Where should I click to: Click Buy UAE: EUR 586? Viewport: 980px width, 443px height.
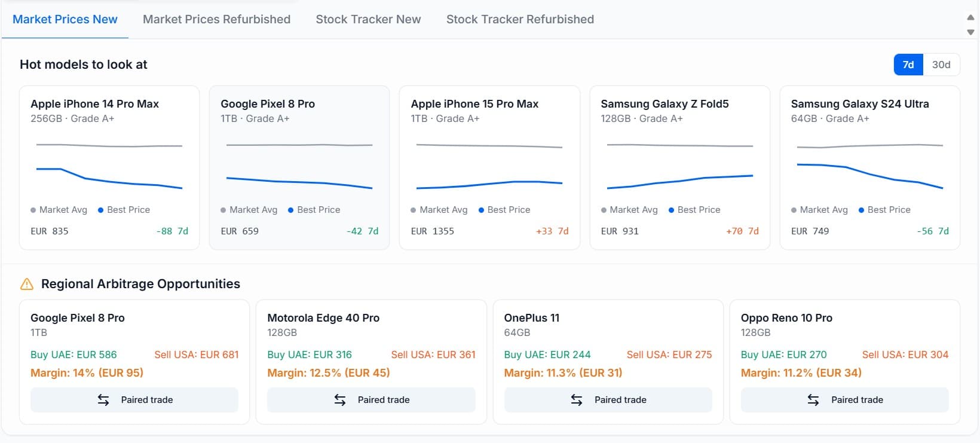(x=73, y=355)
